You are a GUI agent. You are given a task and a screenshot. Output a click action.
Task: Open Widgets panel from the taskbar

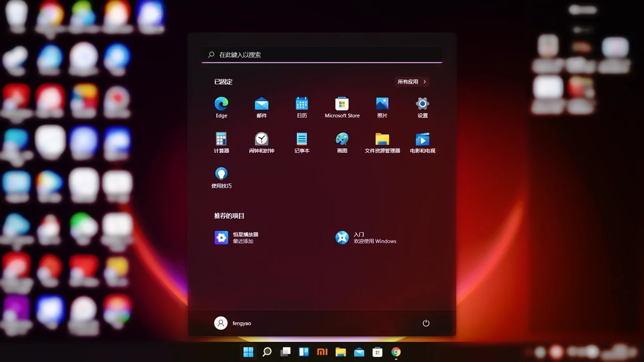click(304, 352)
